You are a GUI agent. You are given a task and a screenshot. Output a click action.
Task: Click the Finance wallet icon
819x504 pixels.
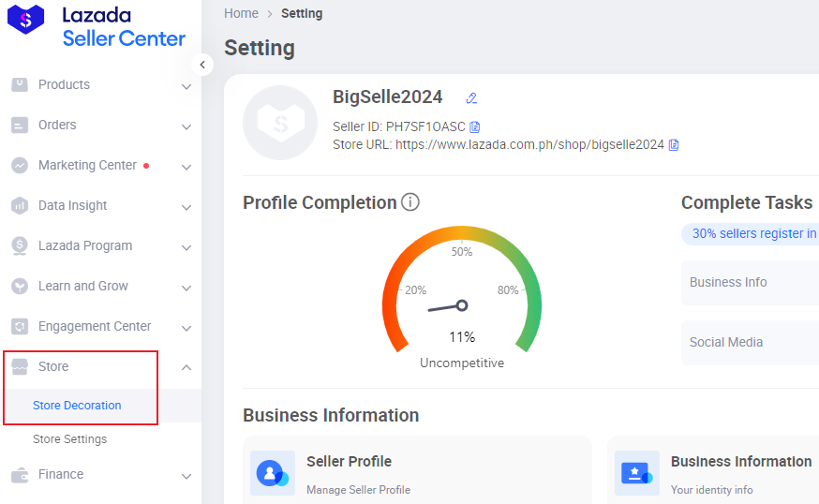coord(20,475)
